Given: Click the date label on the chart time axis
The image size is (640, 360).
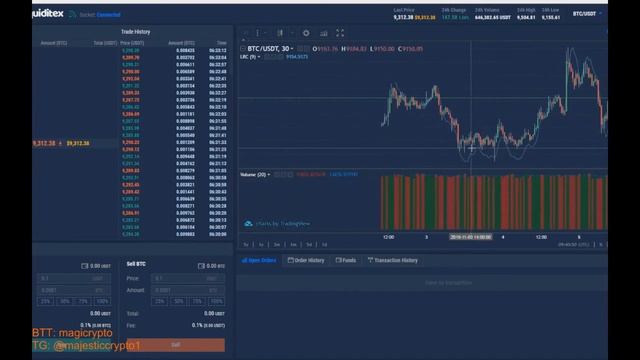Looking at the screenshot, I should point(471,237).
